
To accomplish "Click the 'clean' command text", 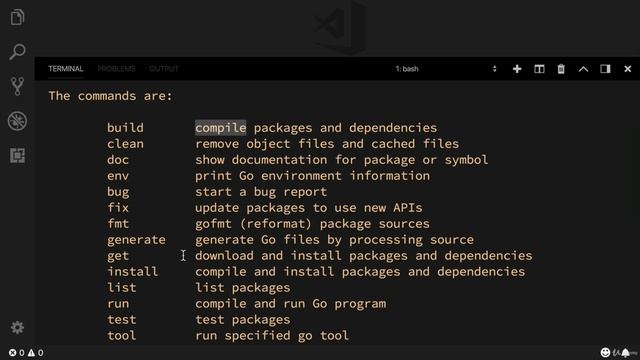I will point(125,144).
